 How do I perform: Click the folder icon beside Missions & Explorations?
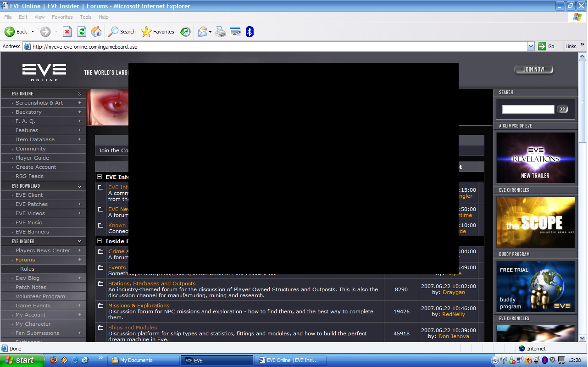coord(100,306)
